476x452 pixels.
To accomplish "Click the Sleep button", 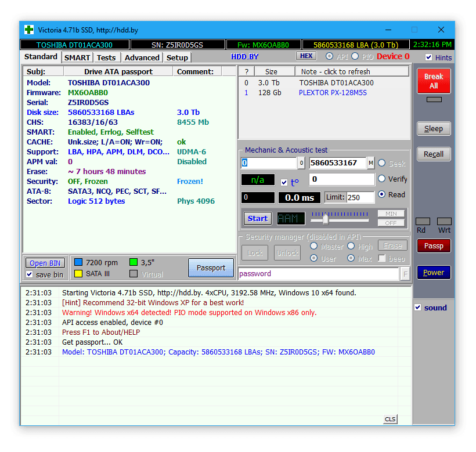I will (434, 129).
